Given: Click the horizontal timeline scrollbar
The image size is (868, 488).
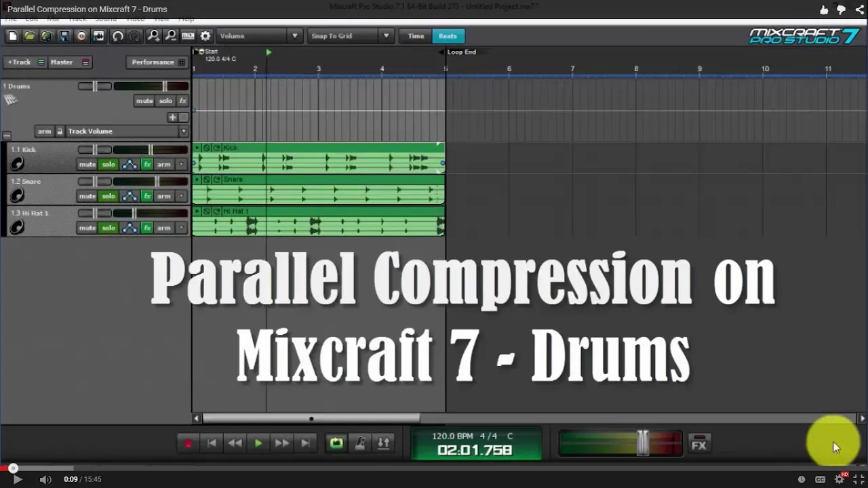Looking at the screenshot, I should pyautogui.click(x=311, y=418).
